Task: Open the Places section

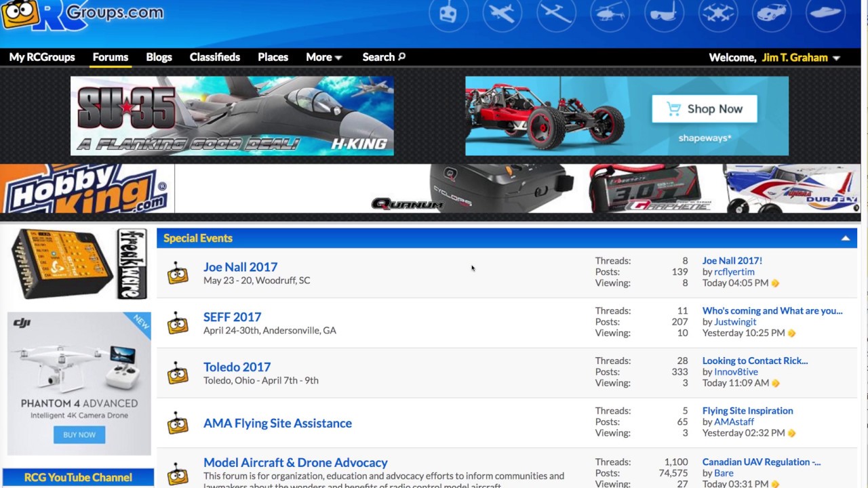Action: click(273, 57)
